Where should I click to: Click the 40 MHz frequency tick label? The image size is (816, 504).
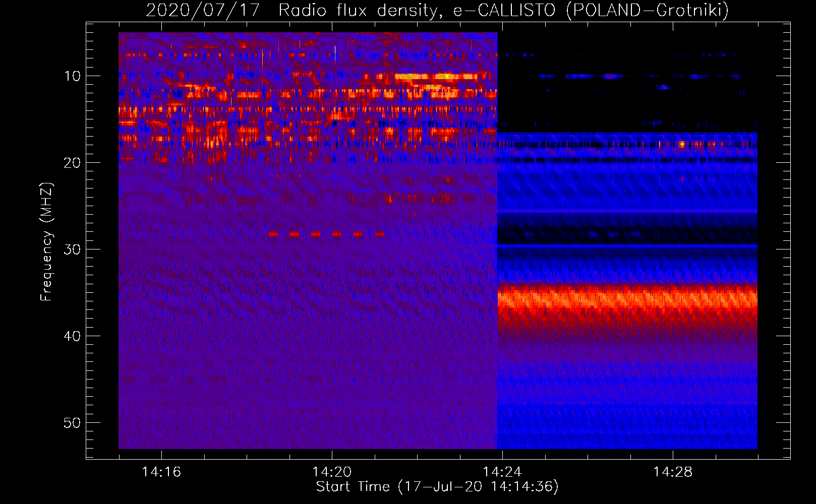[x=72, y=336]
